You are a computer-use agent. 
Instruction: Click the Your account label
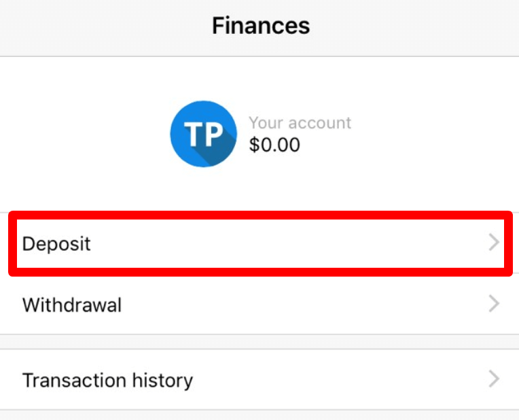tap(300, 123)
